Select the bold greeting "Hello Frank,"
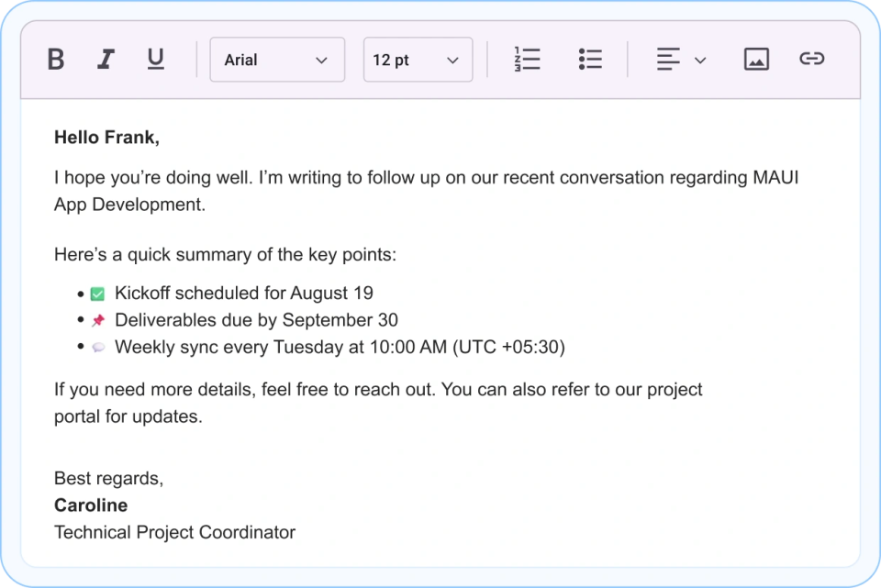The width and height of the screenshot is (881, 588). pos(106,137)
